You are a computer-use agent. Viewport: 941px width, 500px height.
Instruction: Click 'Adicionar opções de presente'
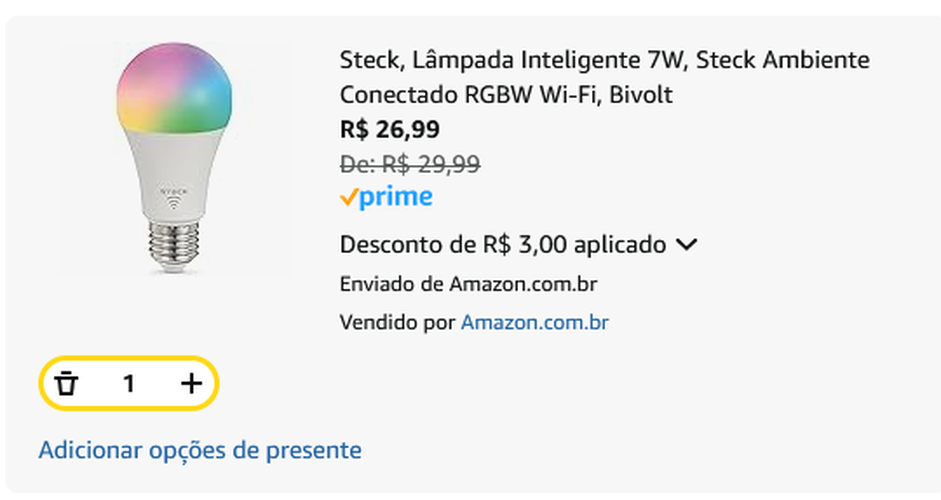tap(199, 450)
